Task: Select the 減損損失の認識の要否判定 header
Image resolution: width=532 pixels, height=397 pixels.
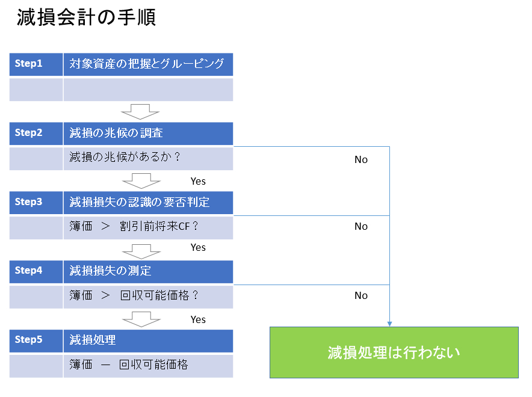Action: 148,203
